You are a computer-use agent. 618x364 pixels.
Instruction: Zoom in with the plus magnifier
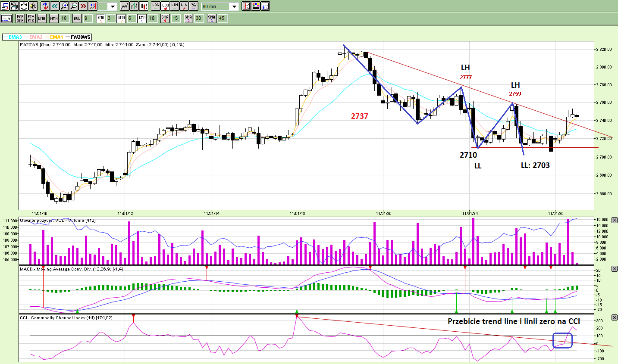[x=64, y=6]
